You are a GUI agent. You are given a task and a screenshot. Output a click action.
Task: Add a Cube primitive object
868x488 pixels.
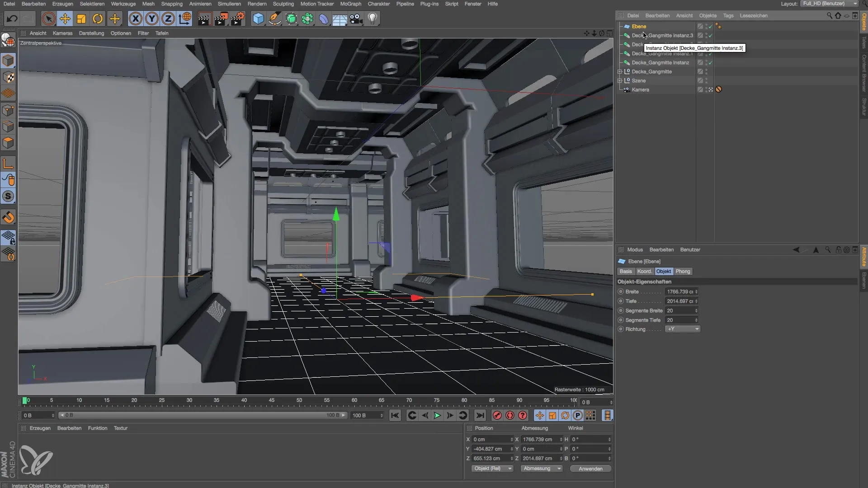(258, 19)
